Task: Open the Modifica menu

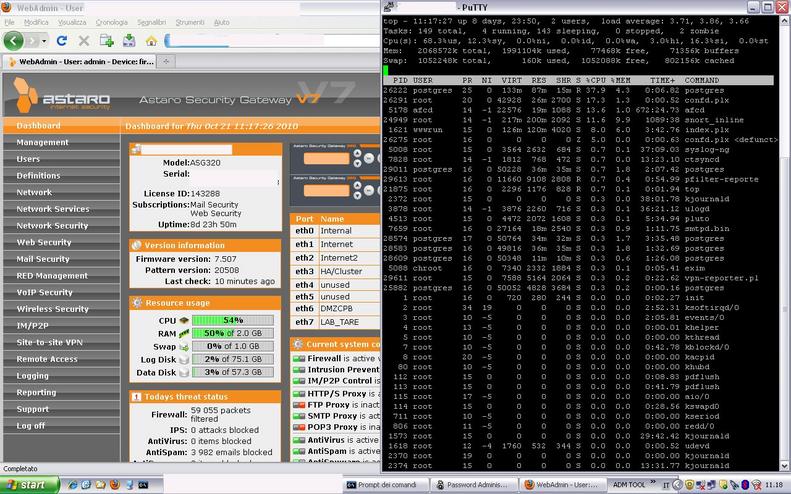Action: pyautogui.click(x=36, y=22)
